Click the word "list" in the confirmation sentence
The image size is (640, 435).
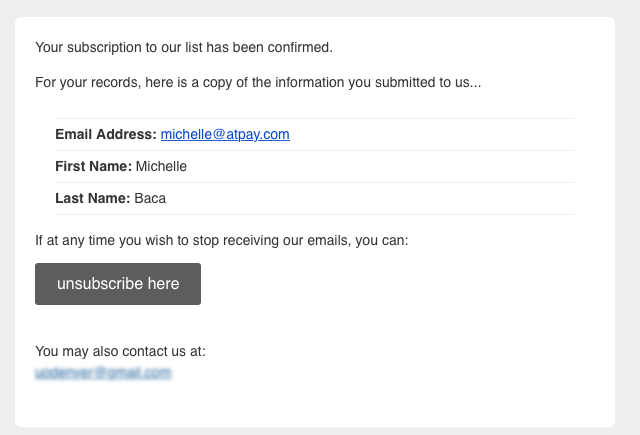(x=194, y=47)
